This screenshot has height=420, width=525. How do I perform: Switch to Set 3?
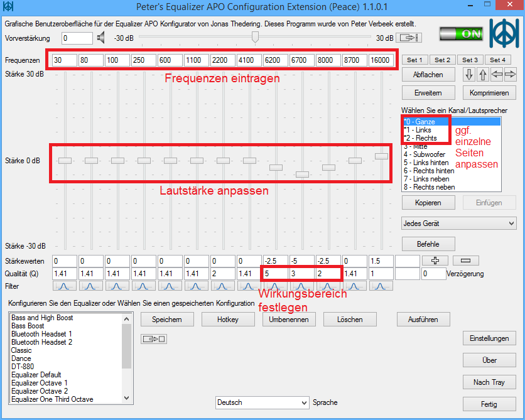[470, 60]
